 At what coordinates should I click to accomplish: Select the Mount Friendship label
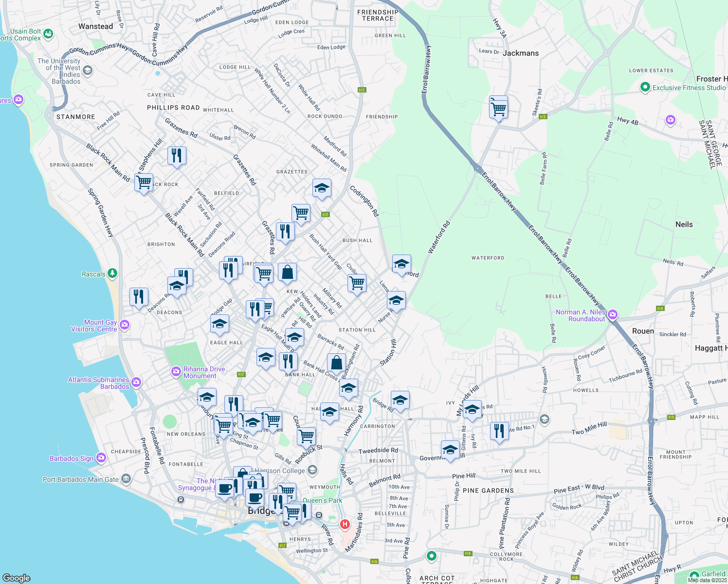pyautogui.click(x=675, y=455)
